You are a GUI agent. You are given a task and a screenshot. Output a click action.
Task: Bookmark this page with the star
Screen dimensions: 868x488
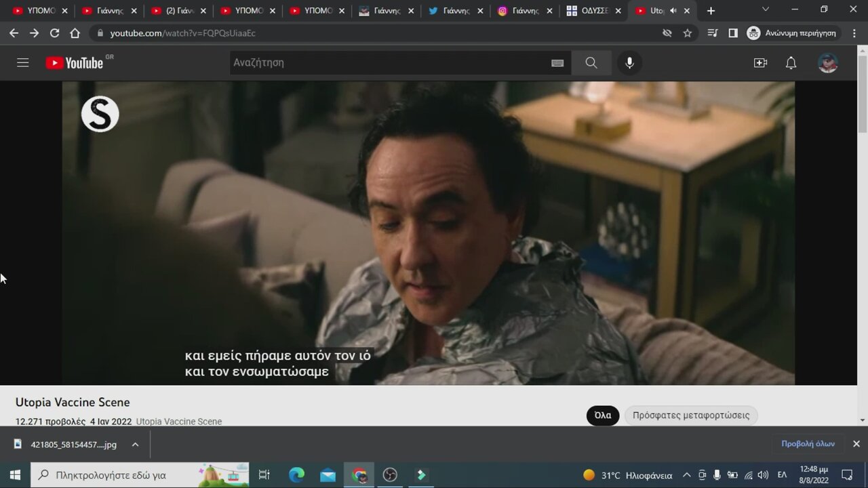pos(688,33)
